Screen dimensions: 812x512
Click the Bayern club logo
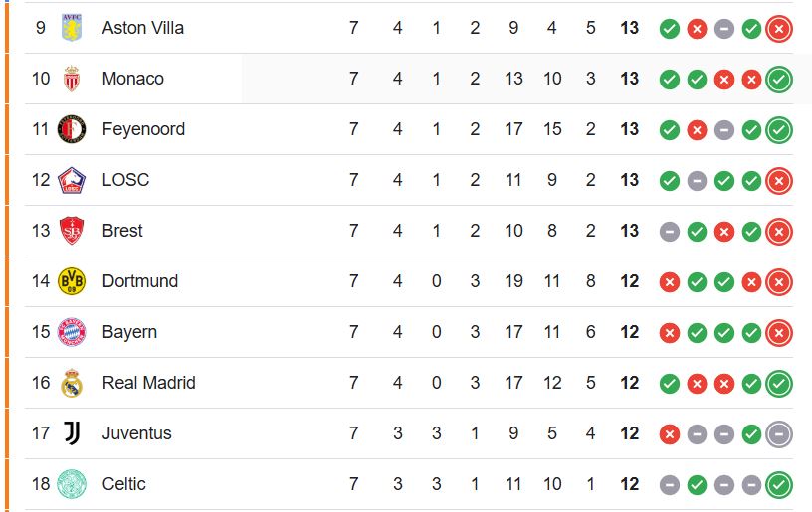(x=72, y=332)
